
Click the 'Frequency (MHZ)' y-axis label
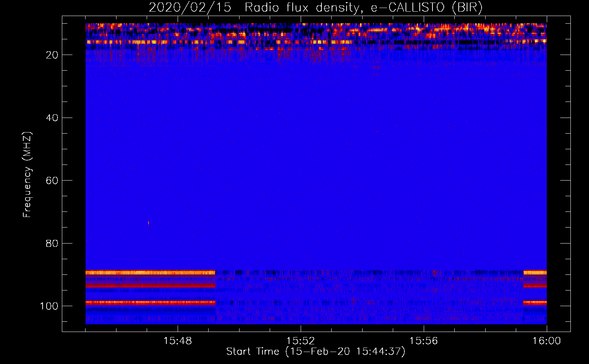click(27, 175)
